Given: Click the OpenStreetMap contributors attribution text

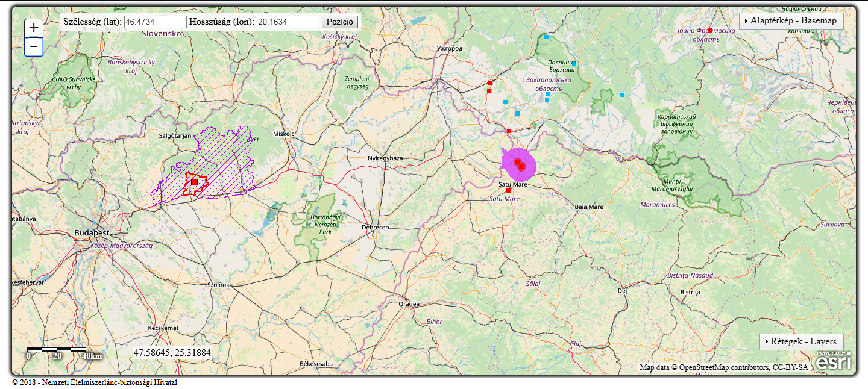Looking at the screenshot, I should (x=723, y=367).
